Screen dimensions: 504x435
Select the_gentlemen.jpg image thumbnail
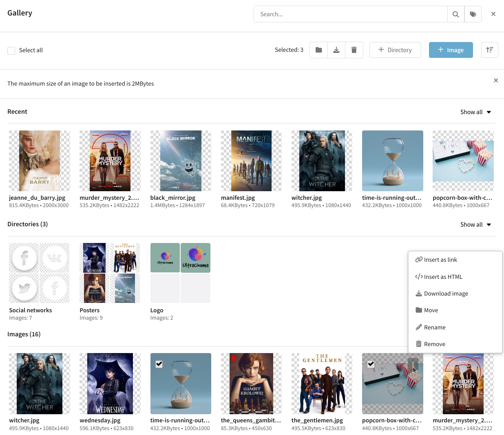[x=322, y=384]
